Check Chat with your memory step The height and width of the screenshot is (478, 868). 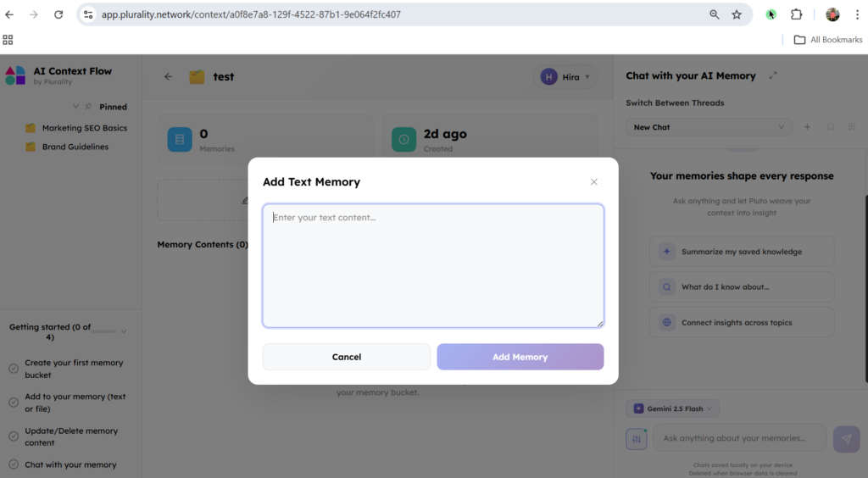click(x=14, y=464)
